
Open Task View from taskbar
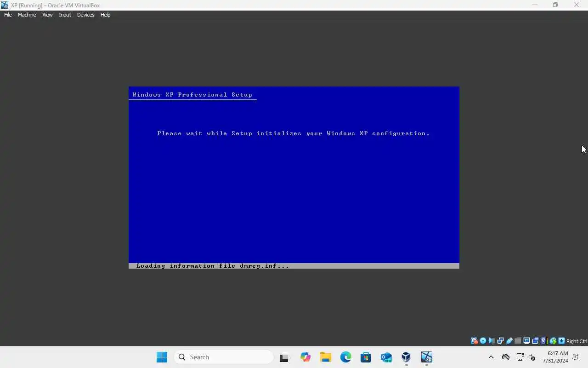[x=285, y=357]
